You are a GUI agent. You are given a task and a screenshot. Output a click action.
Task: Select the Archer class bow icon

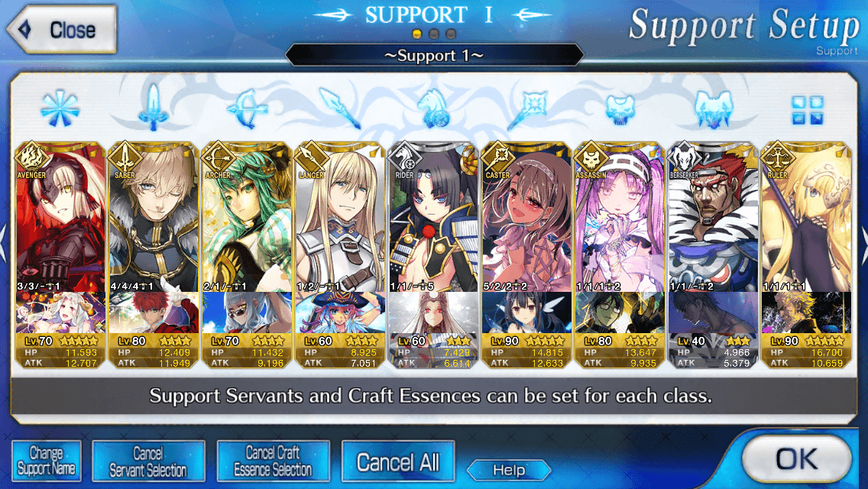coord(248,108)
